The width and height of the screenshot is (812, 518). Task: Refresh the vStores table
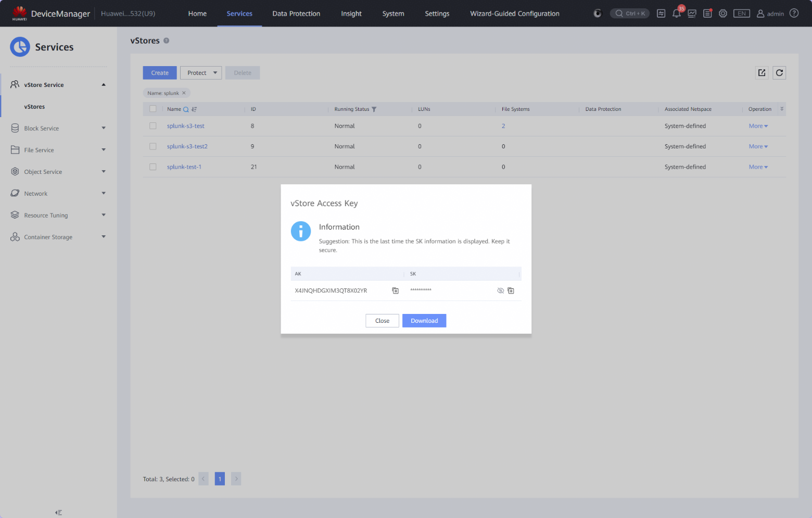coord(779,73)
